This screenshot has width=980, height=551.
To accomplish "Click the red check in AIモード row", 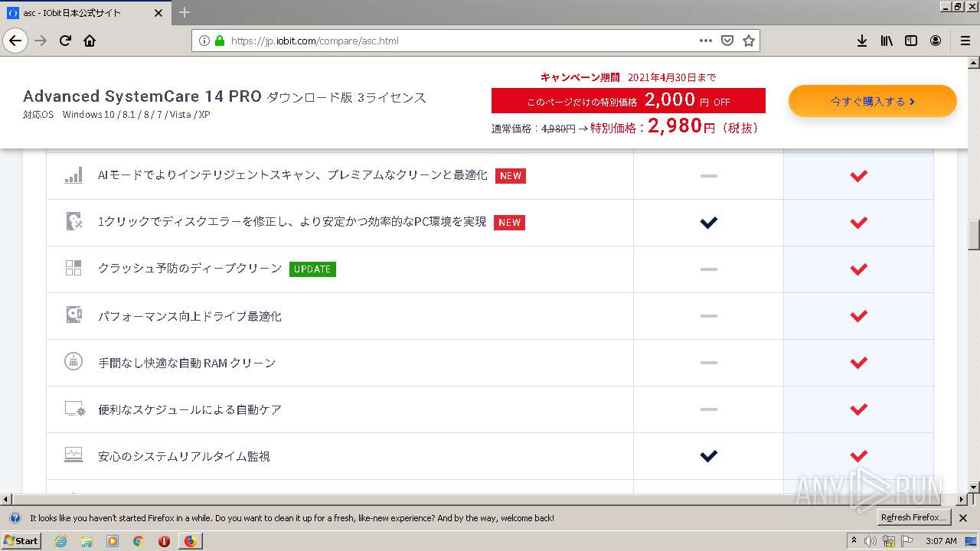I will 858,176.
